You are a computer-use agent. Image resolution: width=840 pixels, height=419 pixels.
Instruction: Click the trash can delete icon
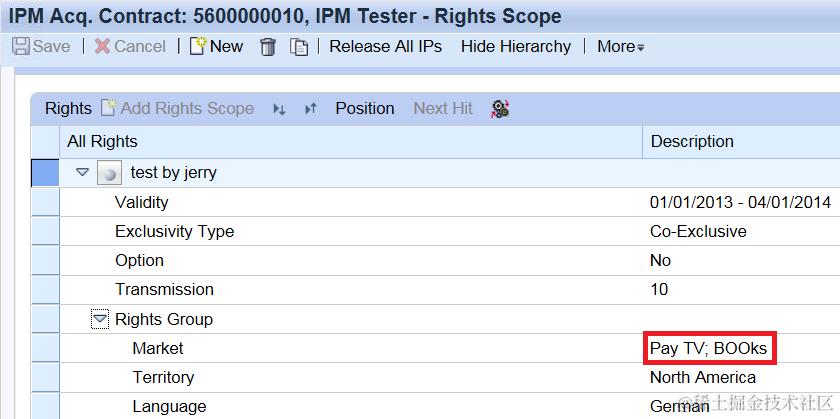click(267, 47)
